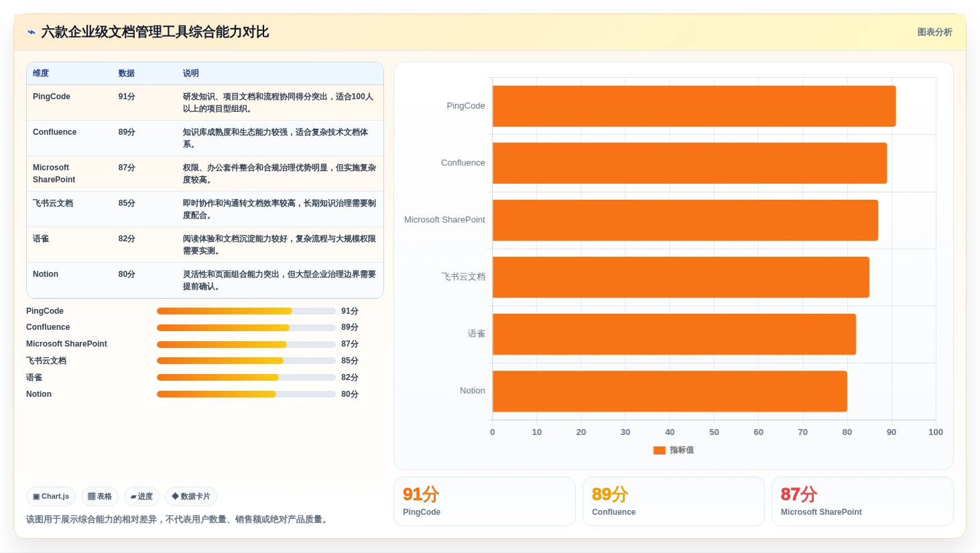Click the description starting 研发知识、项目文档
The width and height of the screenshot is (980, 553).
pos(278,103)
